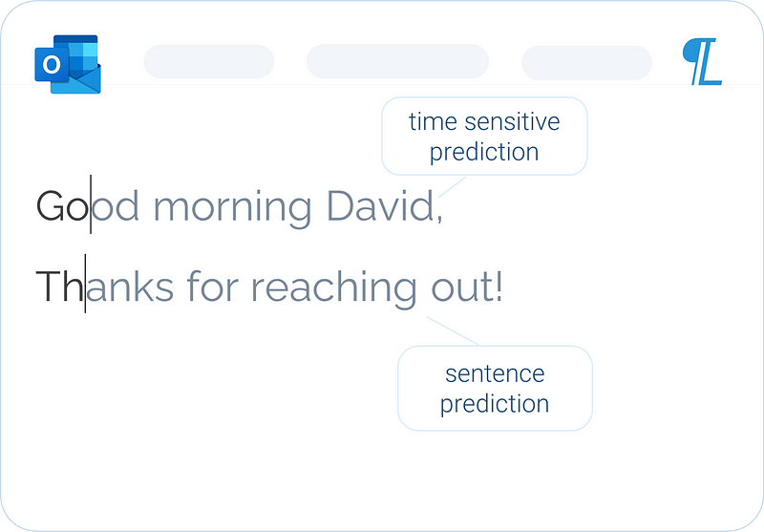Viewport: 764px width, 532px height.
Task: Select the middle gray placeholder pill
Action: 397,61
